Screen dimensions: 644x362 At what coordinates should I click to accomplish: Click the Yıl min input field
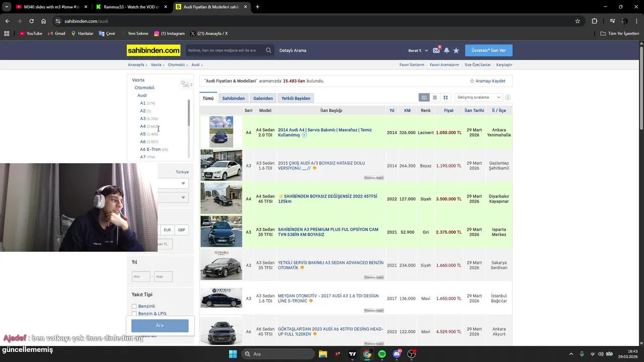(141, 277)
